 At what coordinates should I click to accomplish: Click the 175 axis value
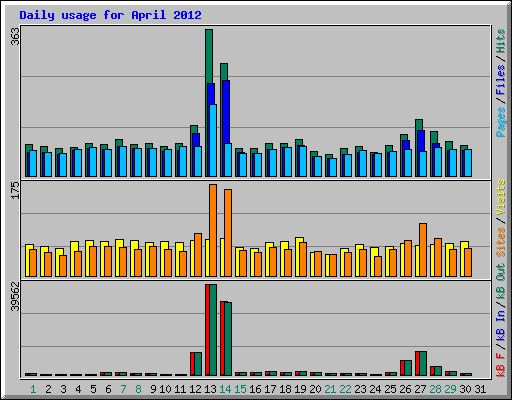(15, 190)
